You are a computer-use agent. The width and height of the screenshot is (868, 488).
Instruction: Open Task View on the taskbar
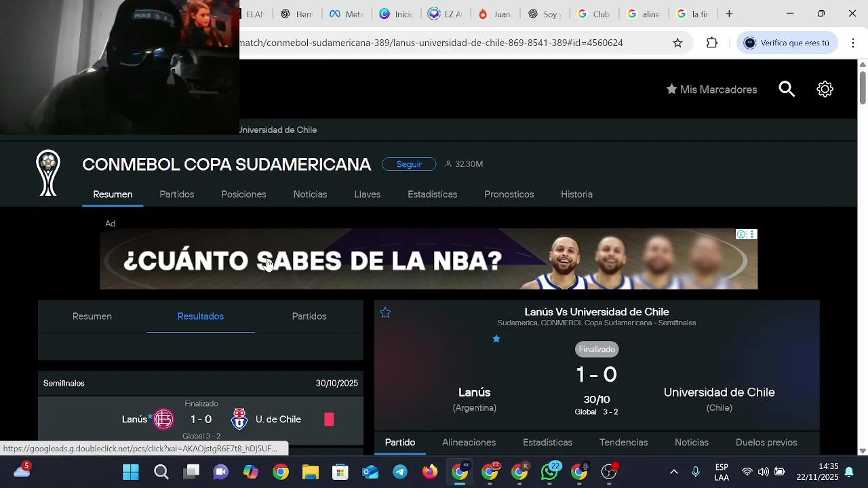[x=192, y=472]
